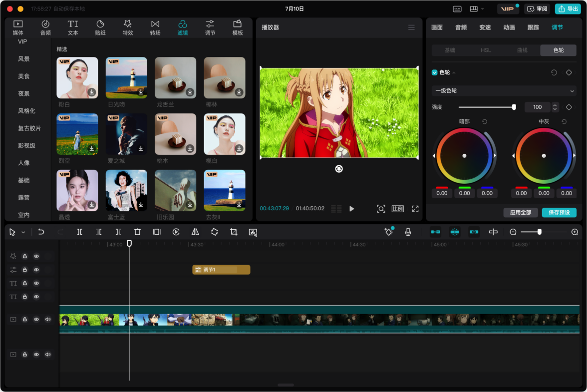Click the 保存预设 button
Screen dimensions: 587x392
(x=559, y=212)
